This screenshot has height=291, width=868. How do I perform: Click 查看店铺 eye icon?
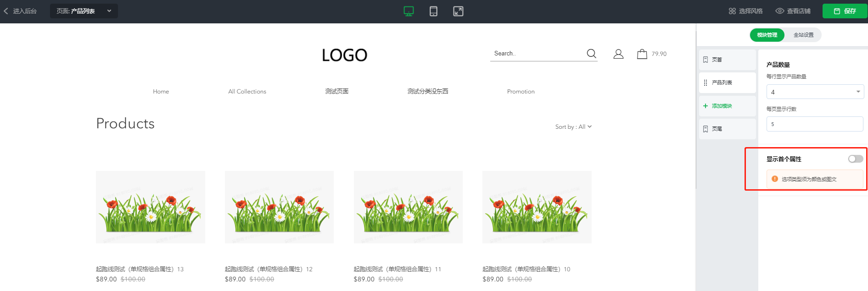pos(779,11)
